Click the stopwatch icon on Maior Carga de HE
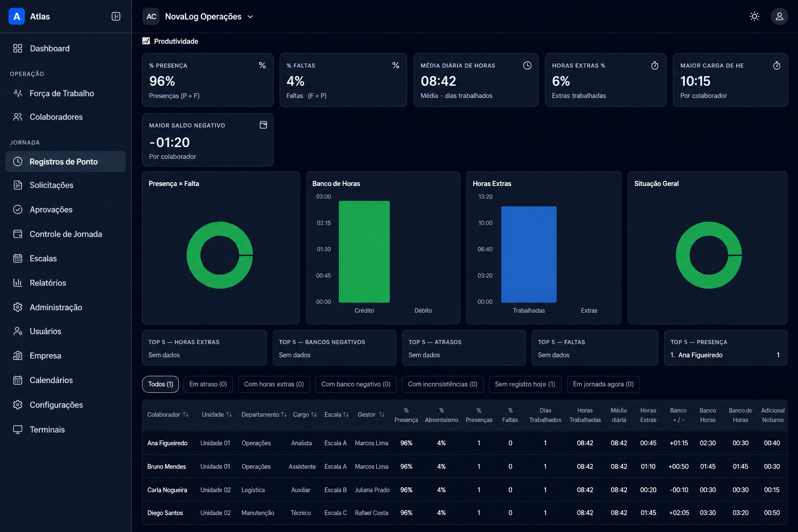The height and width of the screenshot is (532, 798). (777, 65)
